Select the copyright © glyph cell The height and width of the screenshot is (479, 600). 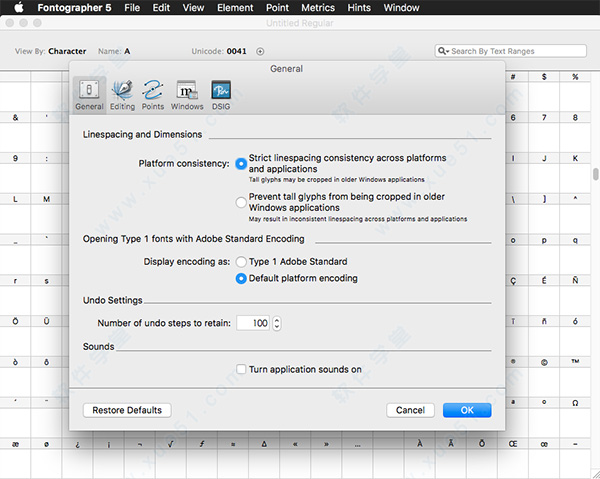click(x=544, y=377)
